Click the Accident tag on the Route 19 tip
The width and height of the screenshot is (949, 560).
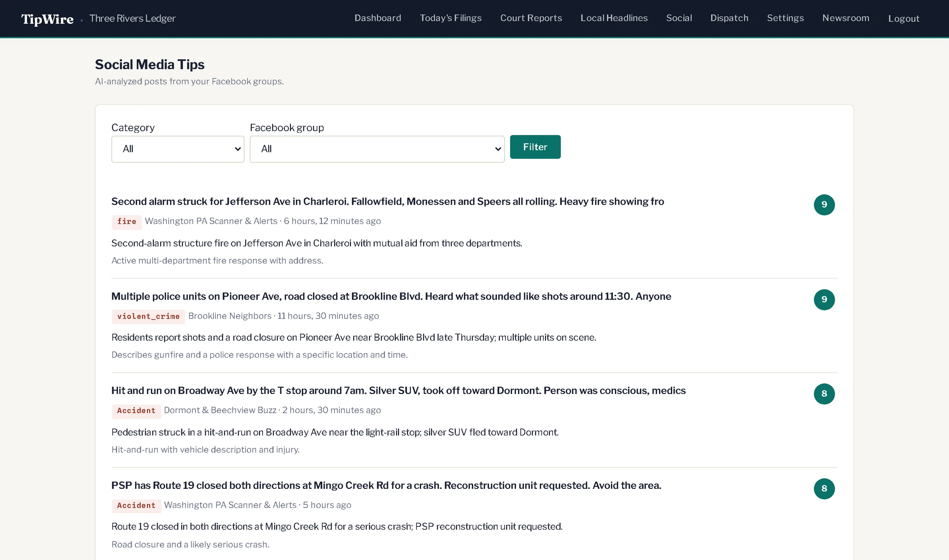tap(136, 506)
